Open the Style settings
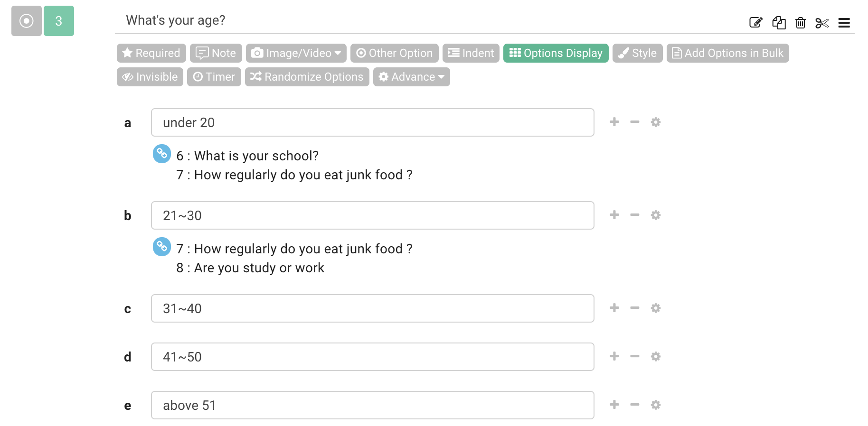Screen dimensions: 868x426 point(638,53)
